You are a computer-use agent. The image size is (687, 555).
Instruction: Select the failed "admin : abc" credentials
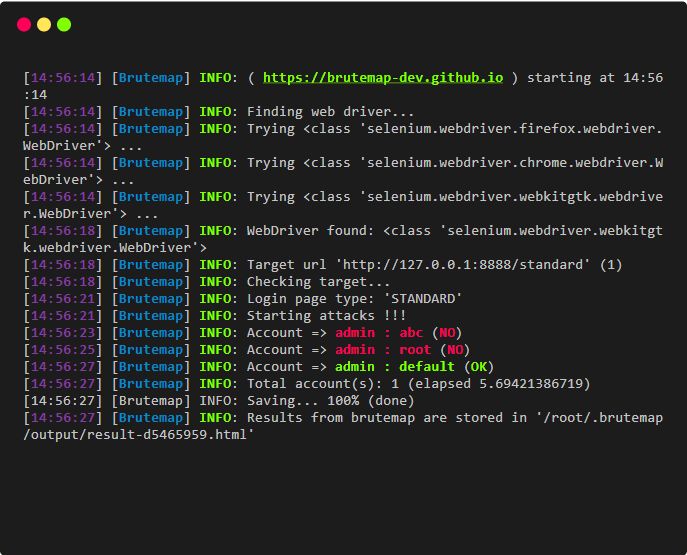pyautogui.click(x=379, y=332)
